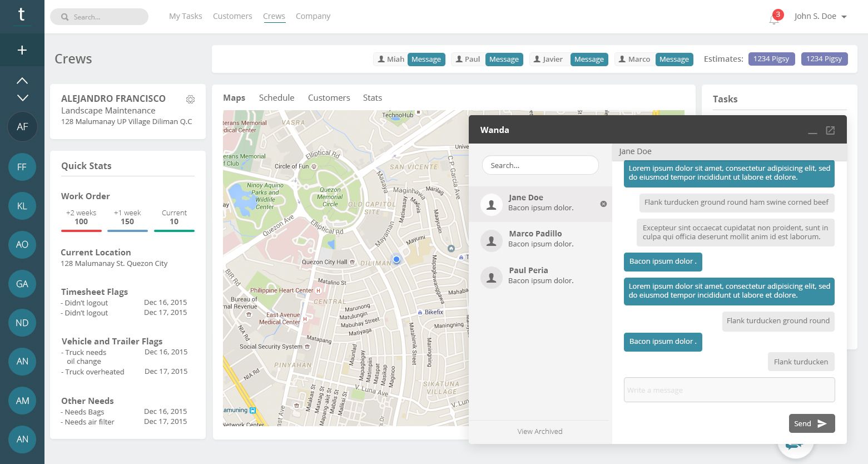Click the Write a message field
Viewport: 868px width, 464px height.
pos(729,390)
